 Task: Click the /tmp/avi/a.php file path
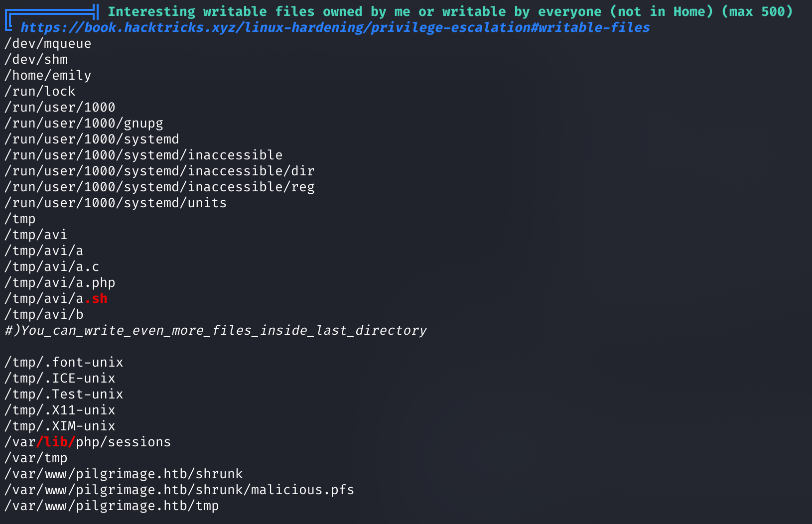coord(60,282)
